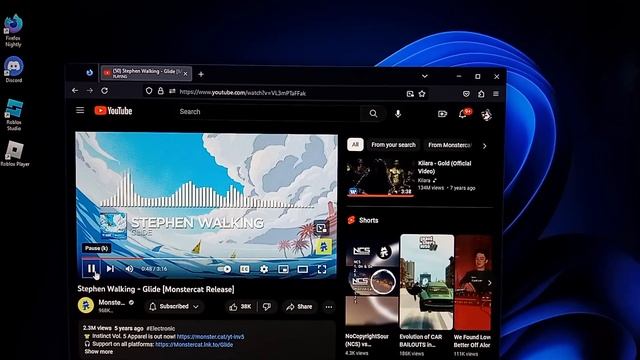The height and width of the screenshot is (360, 640).
Task: Mute the video volume
Action: [129, 269]
